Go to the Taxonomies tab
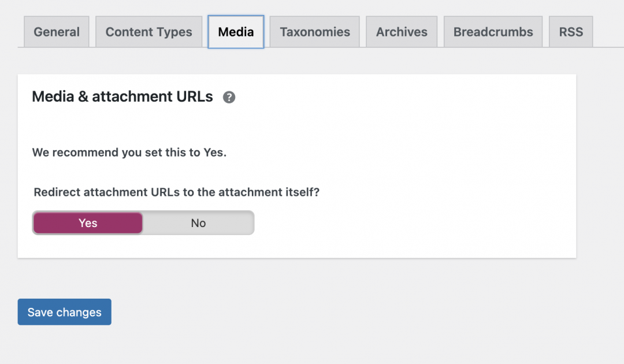 click(315, 32)
